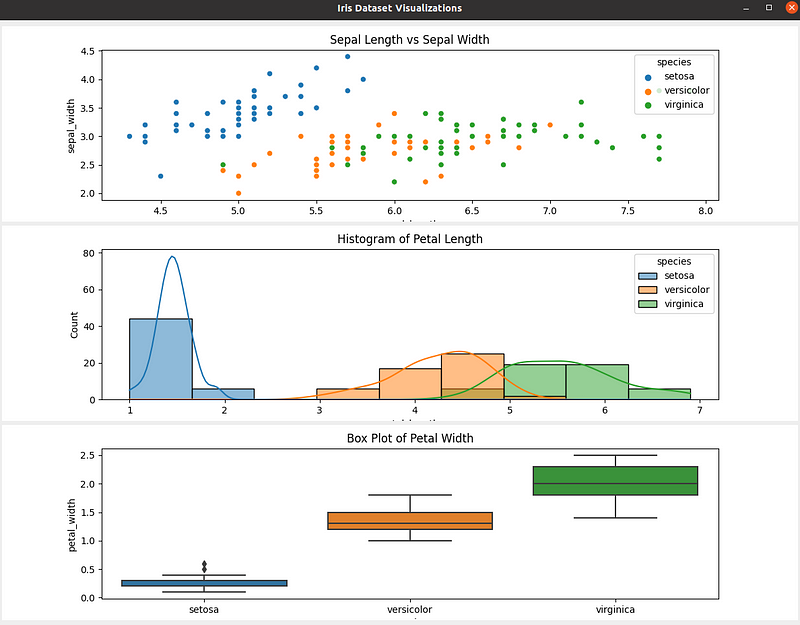Maximize the Iris Dataset Visualizations window
This screenshot has height=625, width=800.
click(x=769, y=8)
